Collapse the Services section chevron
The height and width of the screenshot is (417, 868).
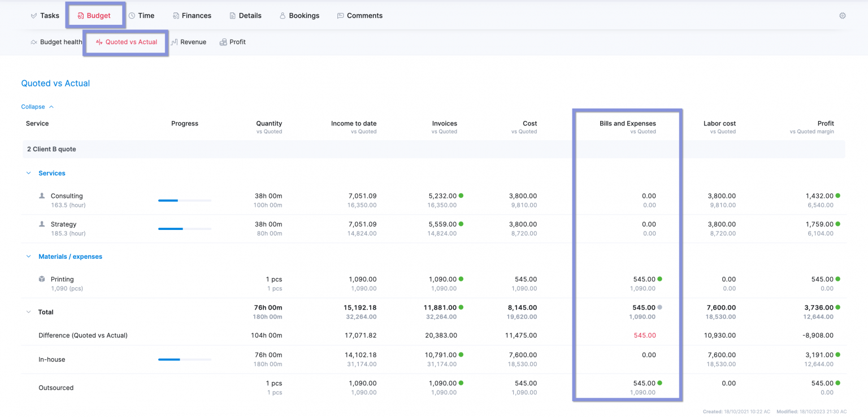pyautogui.click(x=29, y=173)
